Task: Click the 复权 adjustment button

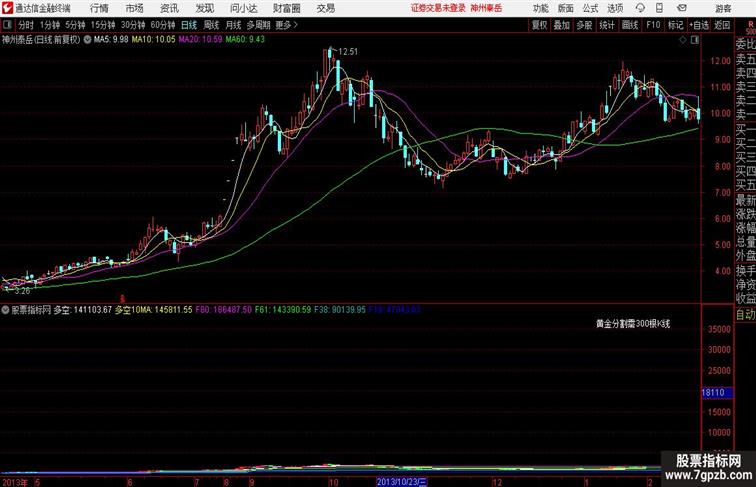Action: click(x=539, y=25)
